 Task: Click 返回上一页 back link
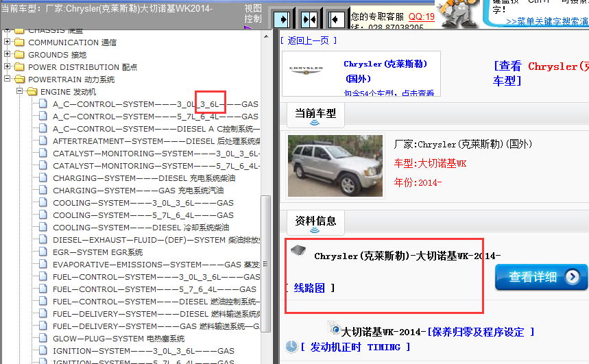click(x=309, y=40)
